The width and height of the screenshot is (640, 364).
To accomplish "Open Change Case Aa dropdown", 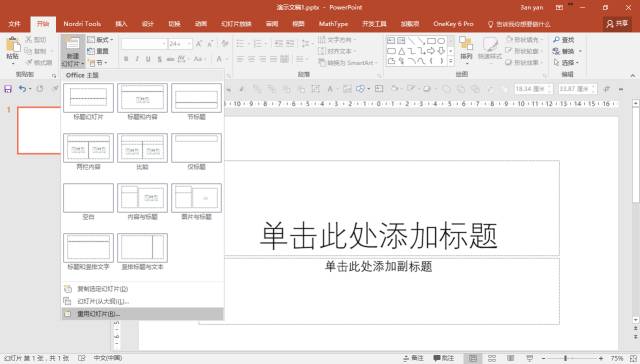I will pyautogui.click(x=199, y=59).
